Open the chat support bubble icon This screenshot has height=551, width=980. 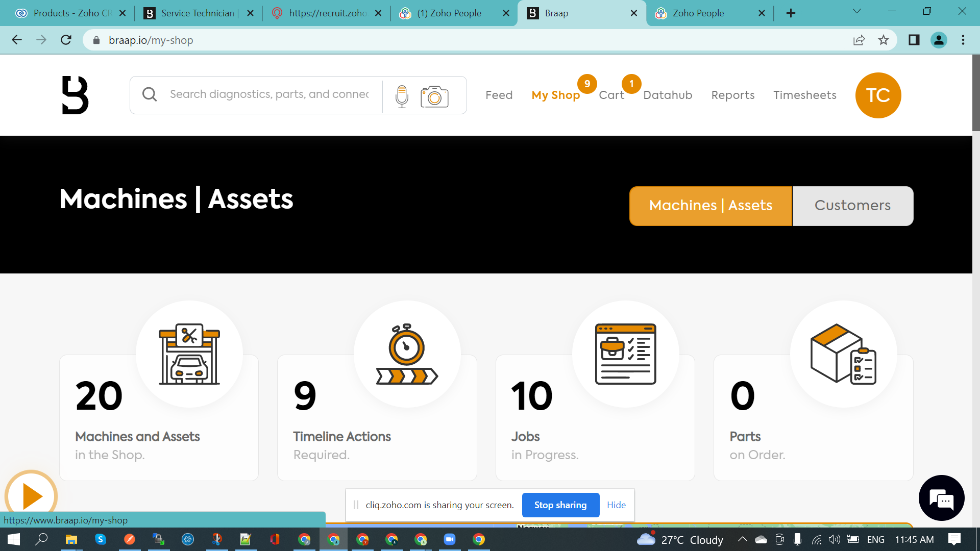pyautogui.click(x=941, y=498)
